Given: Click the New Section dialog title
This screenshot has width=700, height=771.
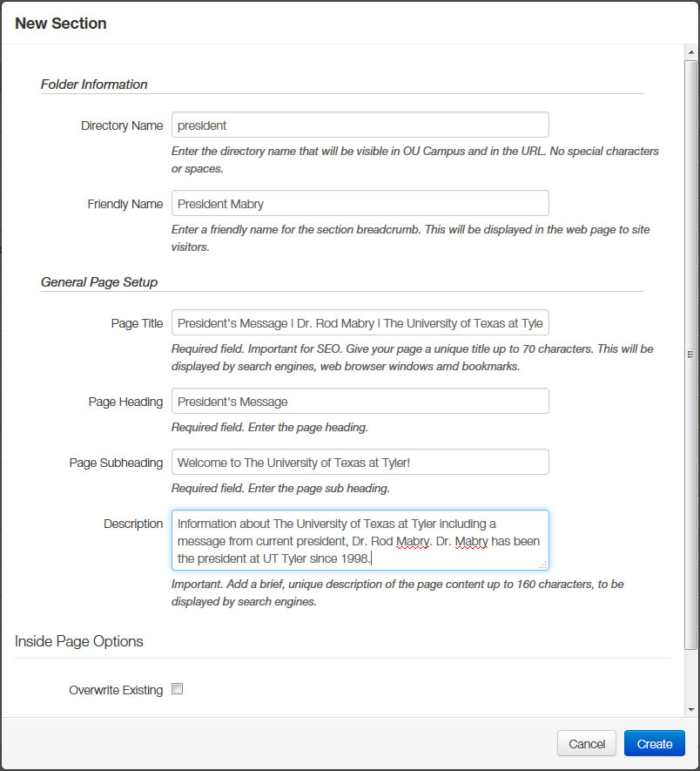Looking at the screenshot, I should coord(60,24).
